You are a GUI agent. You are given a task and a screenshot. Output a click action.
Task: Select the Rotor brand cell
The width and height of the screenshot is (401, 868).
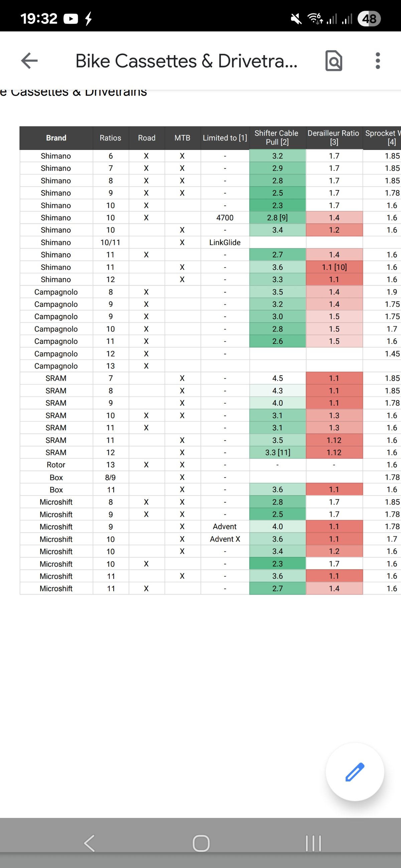[56, 465]
